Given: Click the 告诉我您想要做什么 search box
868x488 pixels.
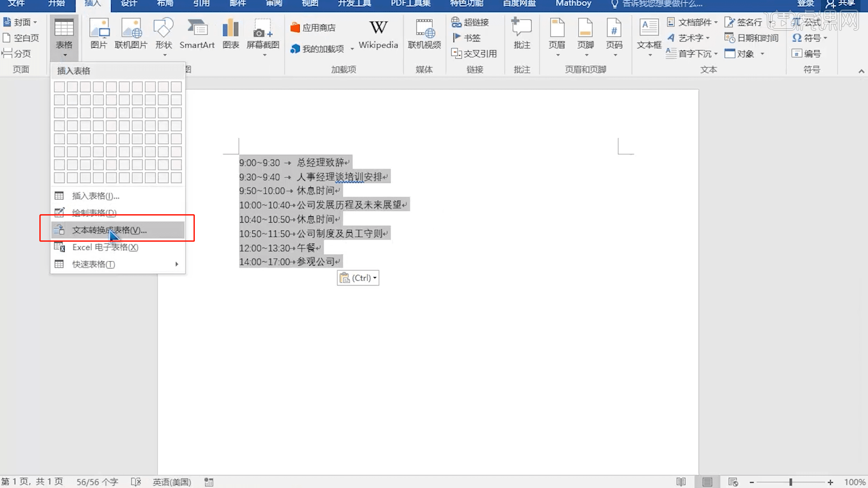Looking at the screenshot, I should 656,4.
